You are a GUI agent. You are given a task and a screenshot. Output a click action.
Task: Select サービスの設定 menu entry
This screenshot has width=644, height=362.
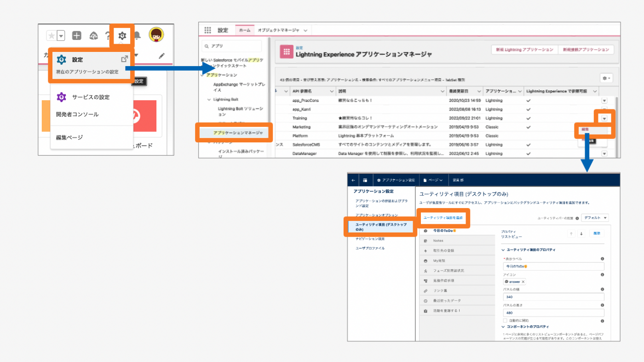pyautogui.click(x=92, y=97)
